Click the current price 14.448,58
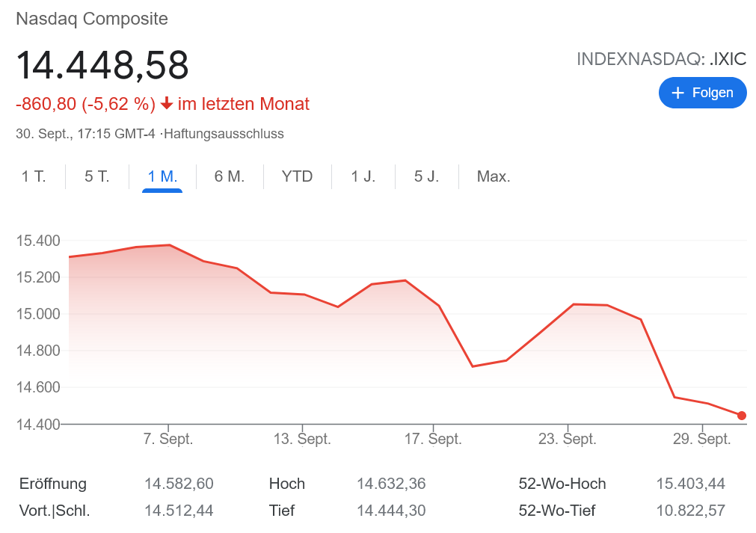 pyautogui.click(x=102, y=65)
